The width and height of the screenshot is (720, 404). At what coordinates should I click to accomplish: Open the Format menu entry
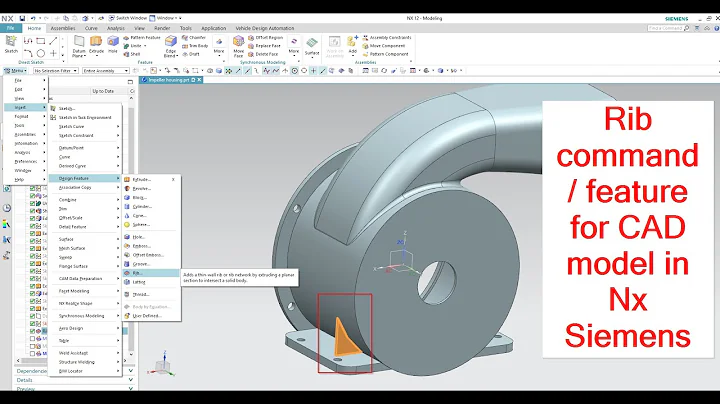[26, 117]
